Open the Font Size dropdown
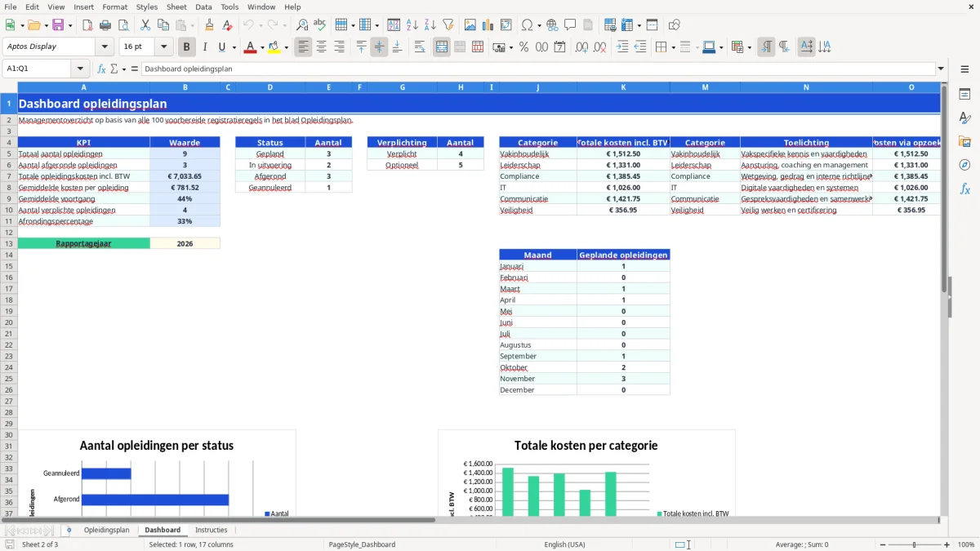 [163, 47]
